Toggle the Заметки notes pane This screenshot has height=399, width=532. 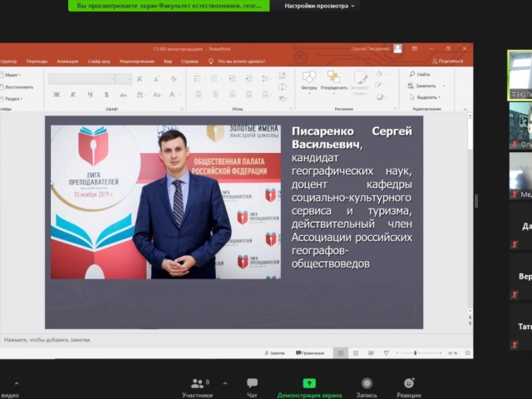pos(274,353)
